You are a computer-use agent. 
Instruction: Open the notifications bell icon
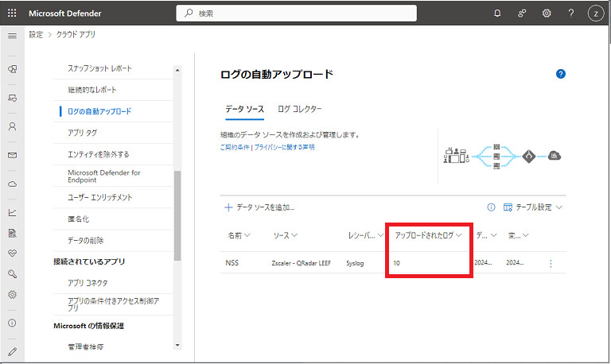coord(497,14)
